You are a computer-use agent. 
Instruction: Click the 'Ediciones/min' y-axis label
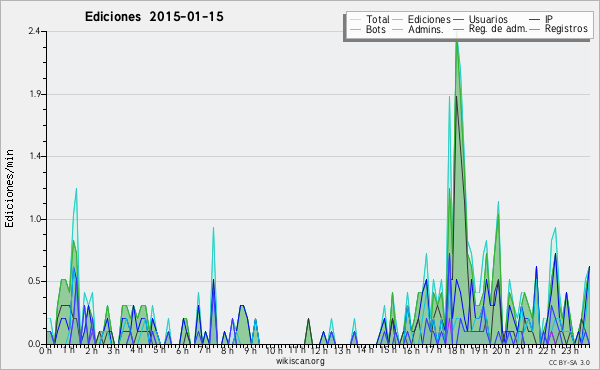(9, 188)
